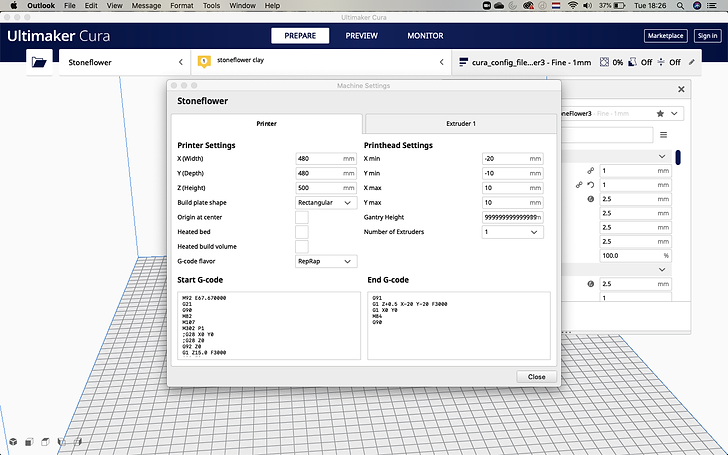Viewport: 728px width, 455px height.
Task: Click the infill percentage icon
Action: pos(604,62)
